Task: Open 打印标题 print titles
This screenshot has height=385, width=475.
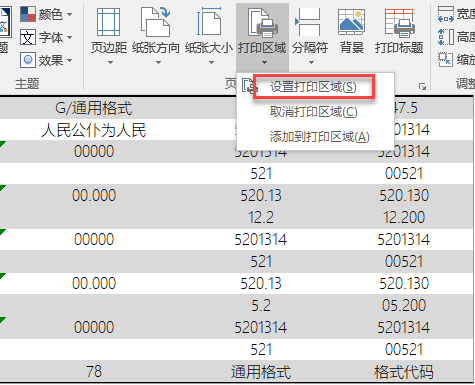Action: pyautogui.click(x=399, y=32)
